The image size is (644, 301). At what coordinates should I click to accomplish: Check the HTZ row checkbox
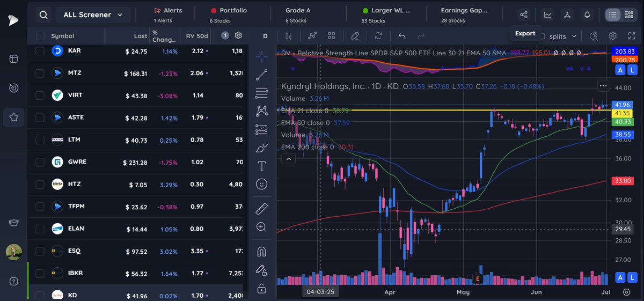tap(40, 185)
